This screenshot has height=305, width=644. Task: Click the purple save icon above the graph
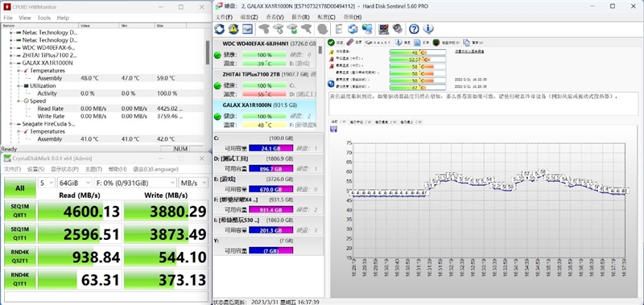[x=333, y=130]
